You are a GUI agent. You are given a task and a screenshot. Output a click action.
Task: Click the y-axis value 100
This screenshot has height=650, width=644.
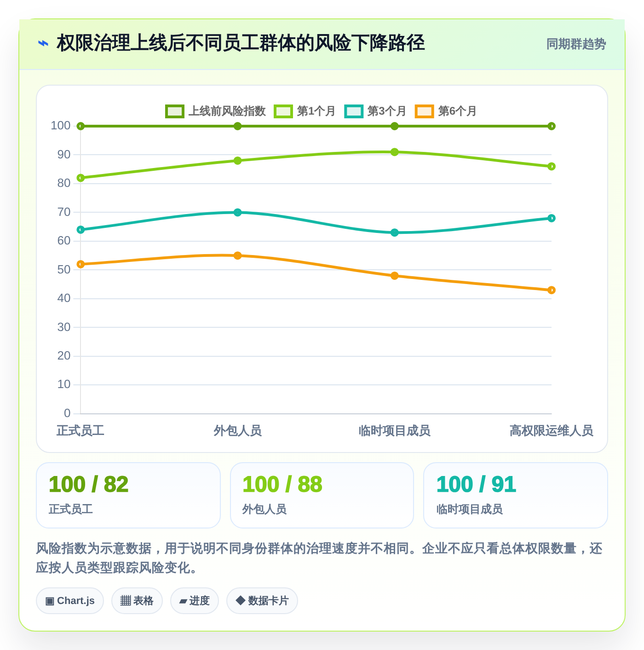tap(61, 126)
